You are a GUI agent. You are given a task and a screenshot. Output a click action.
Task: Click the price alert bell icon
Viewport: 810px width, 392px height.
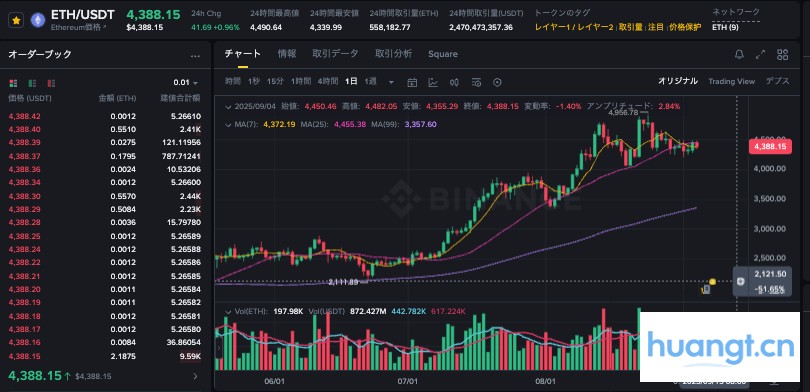click(739, 55)
